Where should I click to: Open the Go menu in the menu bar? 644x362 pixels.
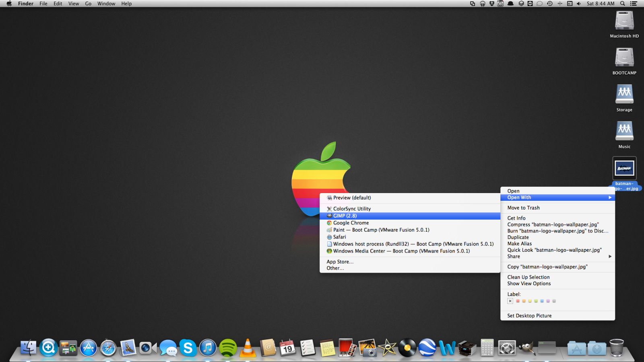pos(88,4)
